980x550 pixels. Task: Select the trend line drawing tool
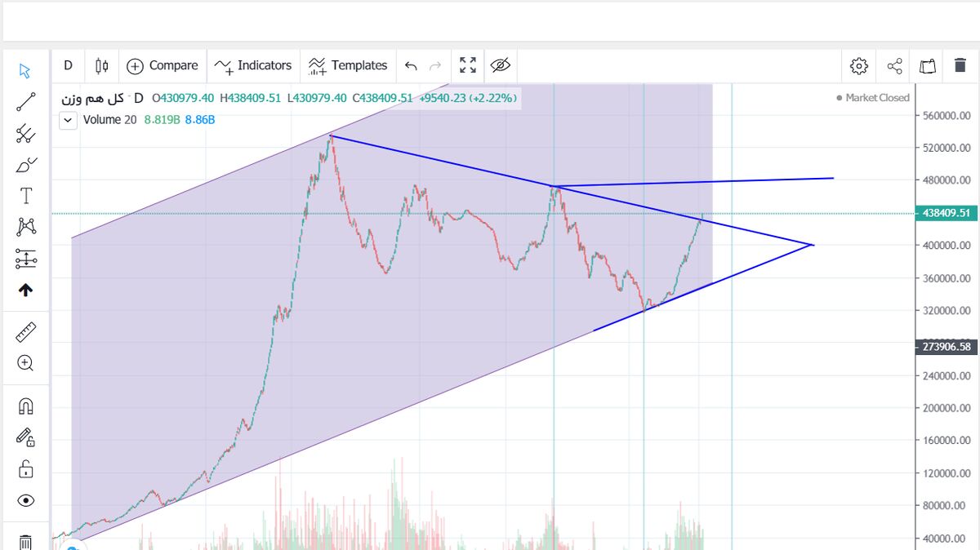(25, 102)
